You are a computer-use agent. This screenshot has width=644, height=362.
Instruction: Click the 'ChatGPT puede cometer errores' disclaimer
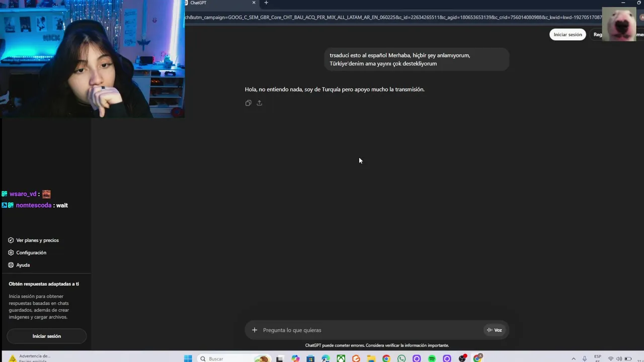click(377, 345)
